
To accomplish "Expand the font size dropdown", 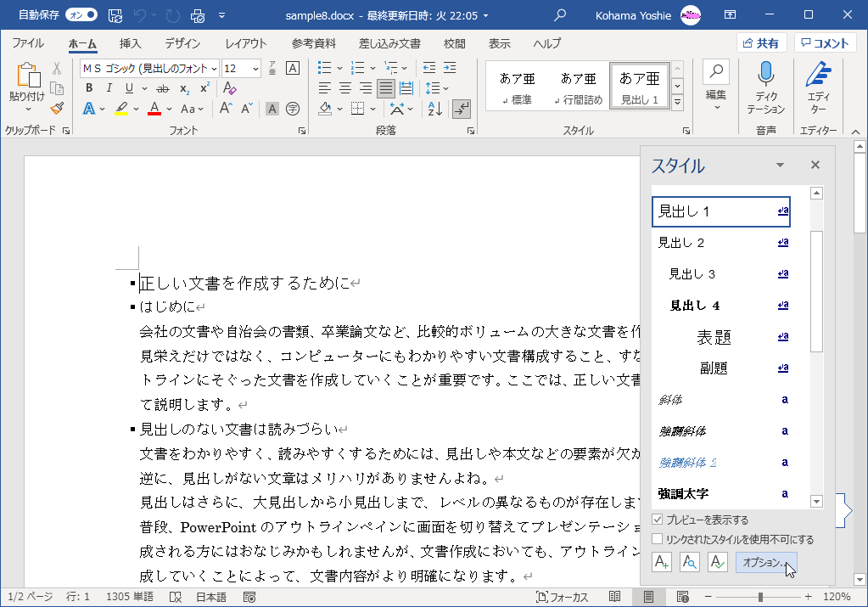I will click(255, 68).
